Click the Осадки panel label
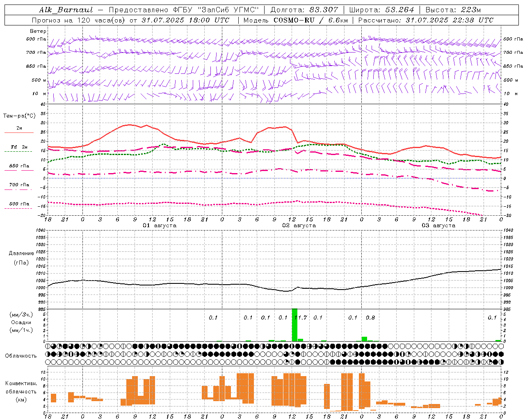Screen dimensions: 525x420 pos(21,322)
